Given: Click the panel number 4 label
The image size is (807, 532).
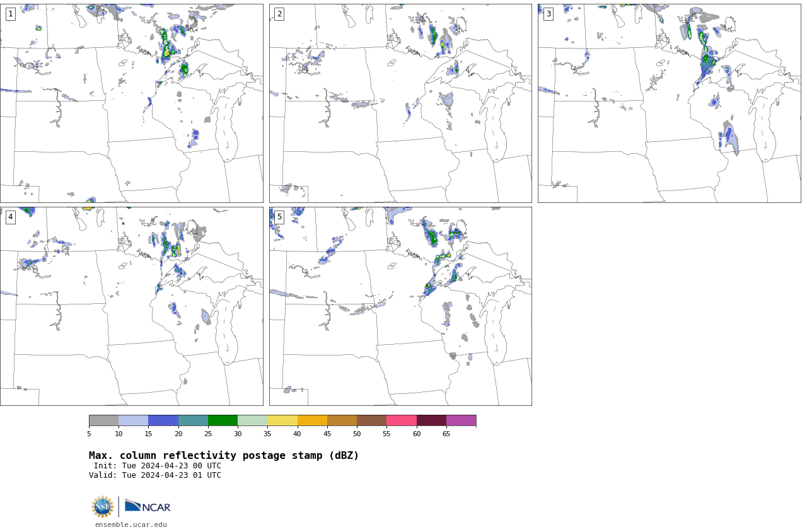Looking at the screenshot, I should [x=11, y=217].
